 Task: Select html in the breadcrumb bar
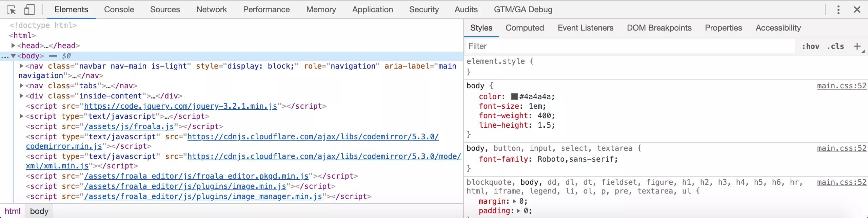pyautogui.click(x=13, y=211)
